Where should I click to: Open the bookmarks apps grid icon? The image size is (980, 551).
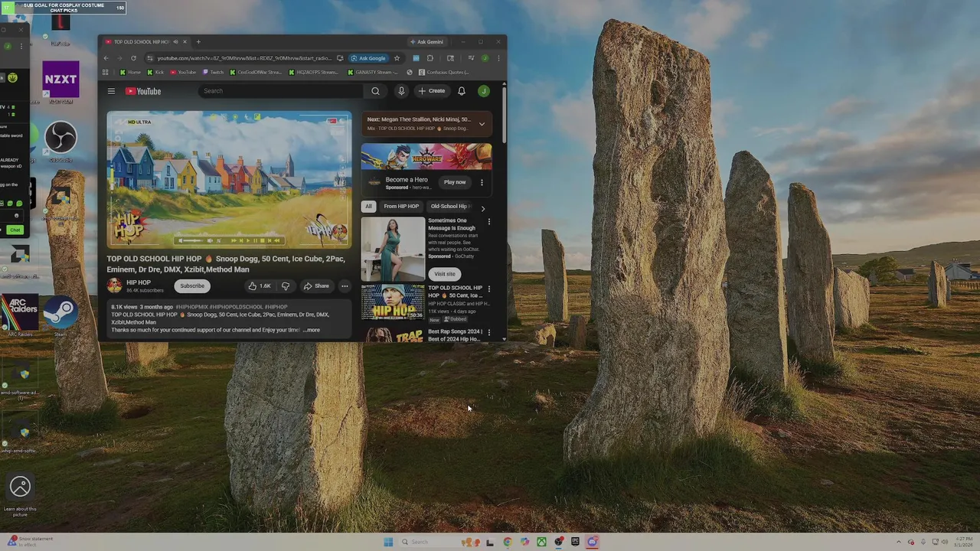coord(106,73)
